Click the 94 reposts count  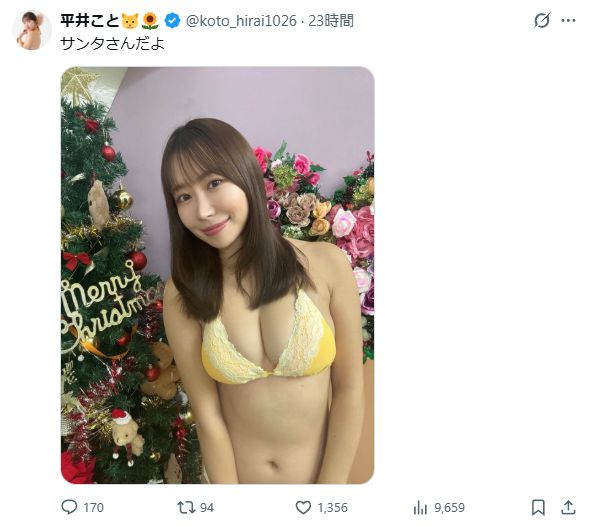point(207,507)
